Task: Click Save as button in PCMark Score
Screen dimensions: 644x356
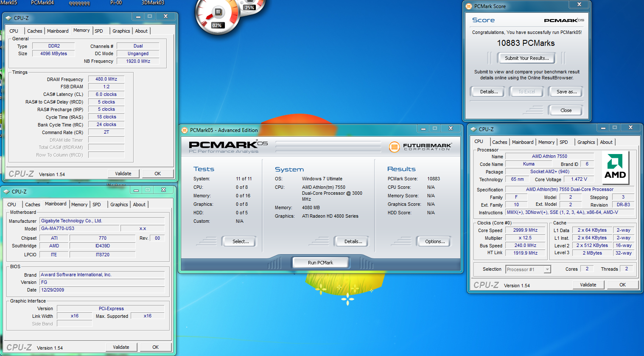Action: pyautogui.click(x=566, y=92)
